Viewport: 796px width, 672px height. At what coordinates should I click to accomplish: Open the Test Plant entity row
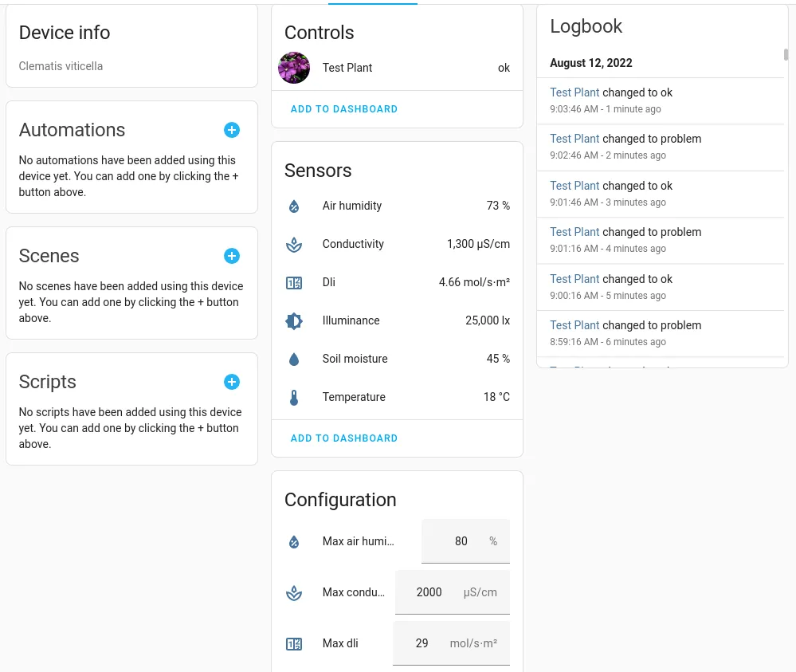397,68
